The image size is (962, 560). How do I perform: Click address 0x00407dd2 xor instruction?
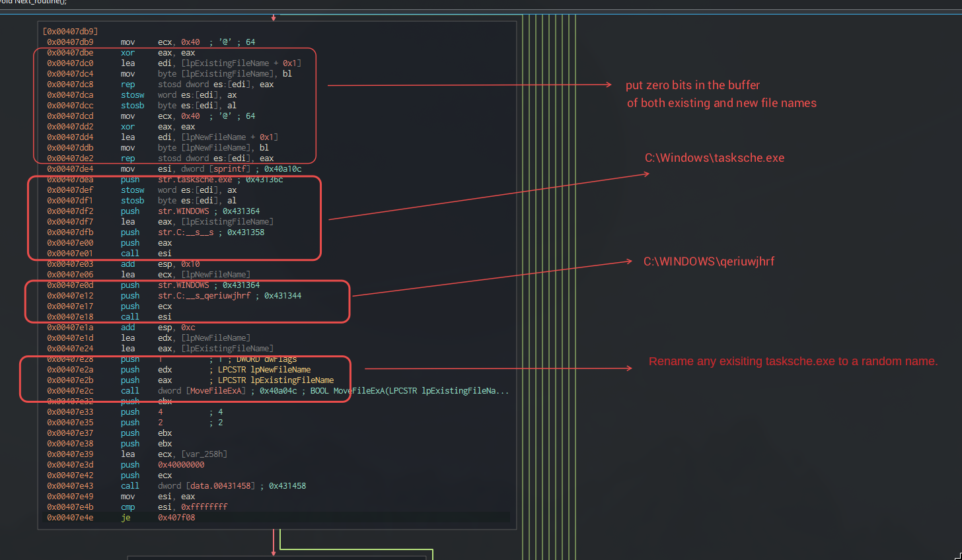121,126
